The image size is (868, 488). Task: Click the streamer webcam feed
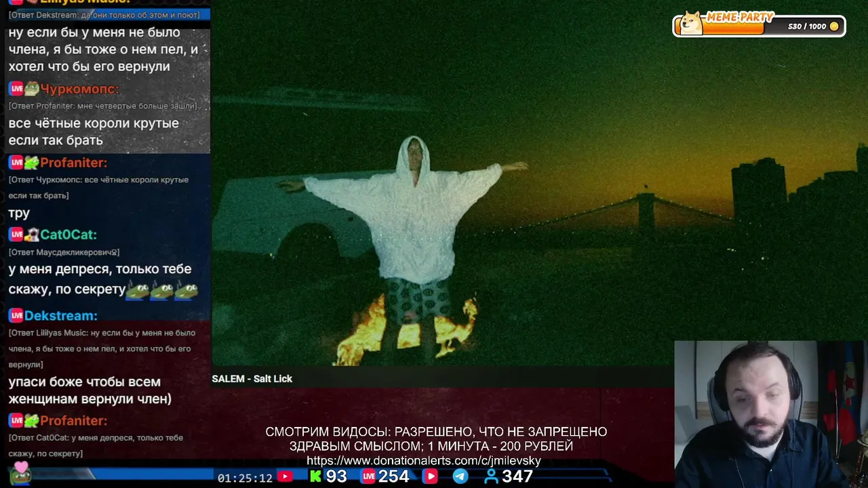click(x=771, y=414)
